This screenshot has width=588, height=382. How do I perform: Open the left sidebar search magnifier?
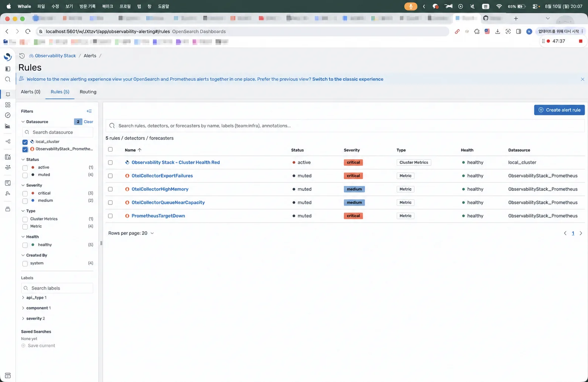coord(8,79)
